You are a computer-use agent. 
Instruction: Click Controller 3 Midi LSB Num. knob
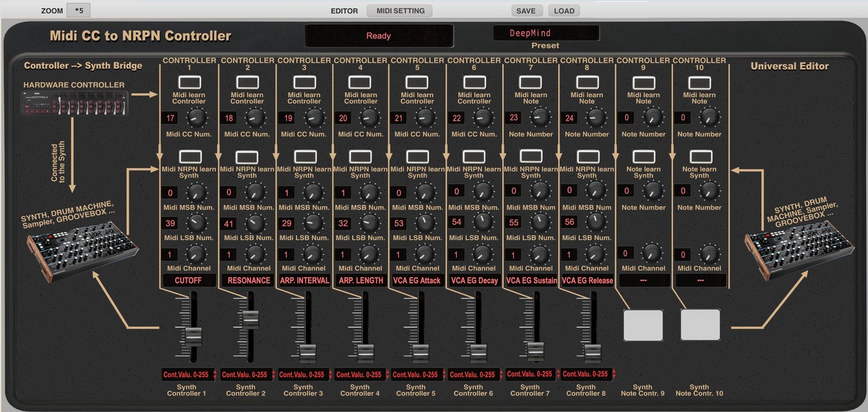(312, 222)
